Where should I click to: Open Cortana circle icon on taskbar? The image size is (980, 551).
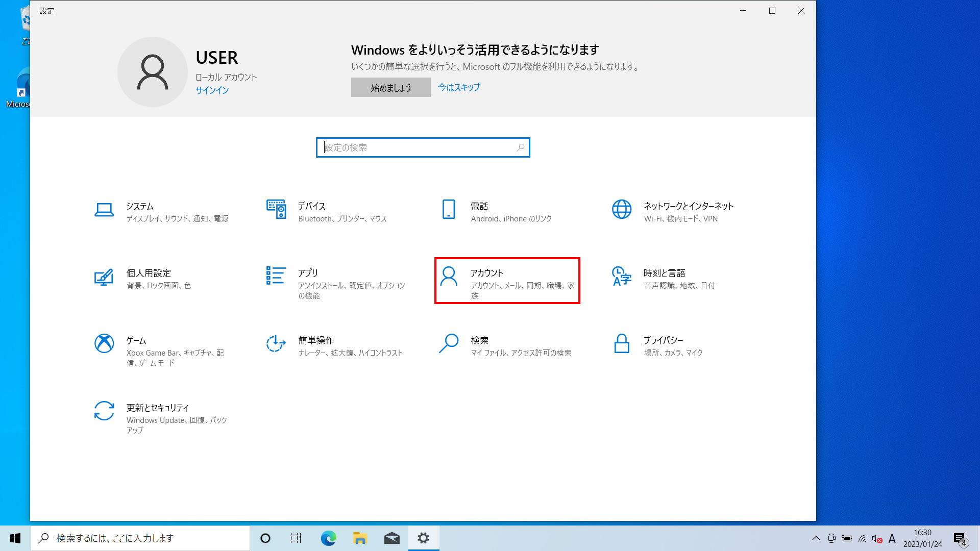tap(265, 538)
